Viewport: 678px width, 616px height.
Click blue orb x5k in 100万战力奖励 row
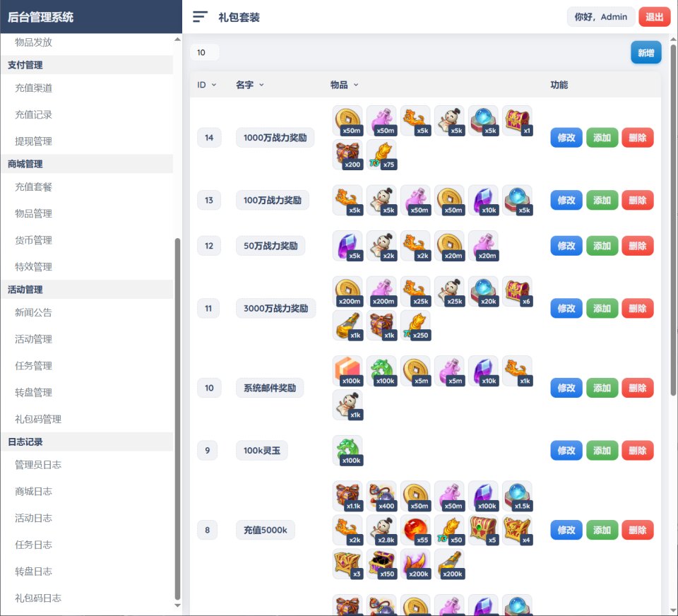pyautogui.click(x=518, y=201)
